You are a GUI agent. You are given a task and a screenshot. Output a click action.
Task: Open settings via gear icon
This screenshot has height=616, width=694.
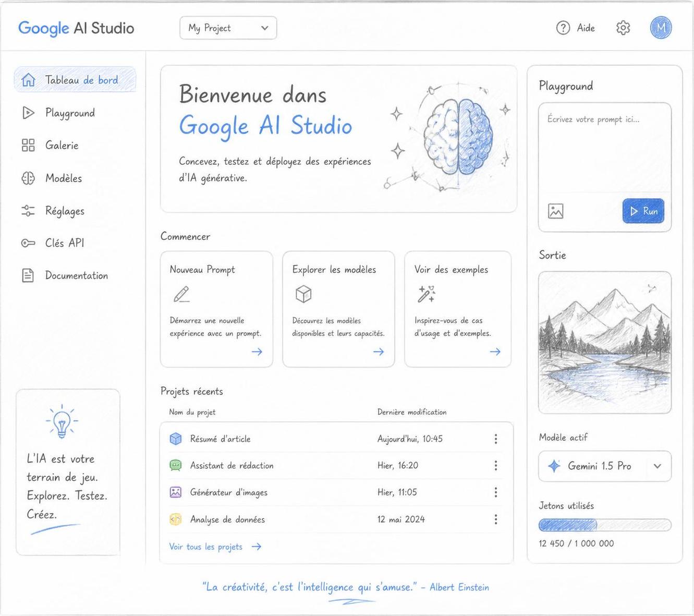[623, 28]
